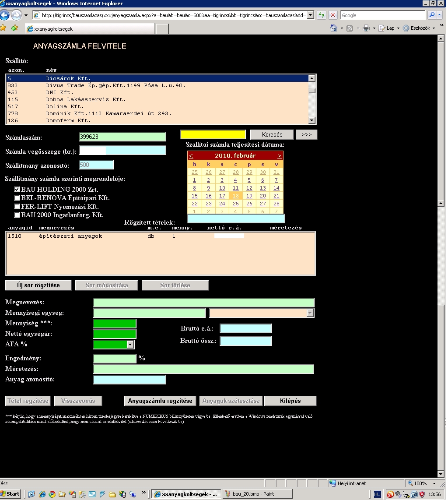Open the address bar URL dropdown
The width and height of the screenshot is (448, 500).
pos(310,15)
